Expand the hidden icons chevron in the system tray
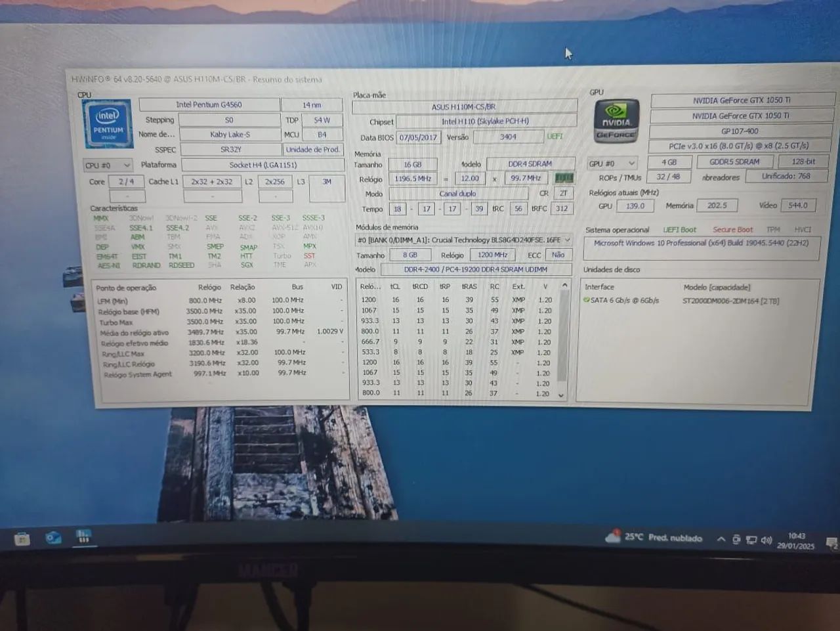Screen dimensions: 840x631 tap(723, 537)
